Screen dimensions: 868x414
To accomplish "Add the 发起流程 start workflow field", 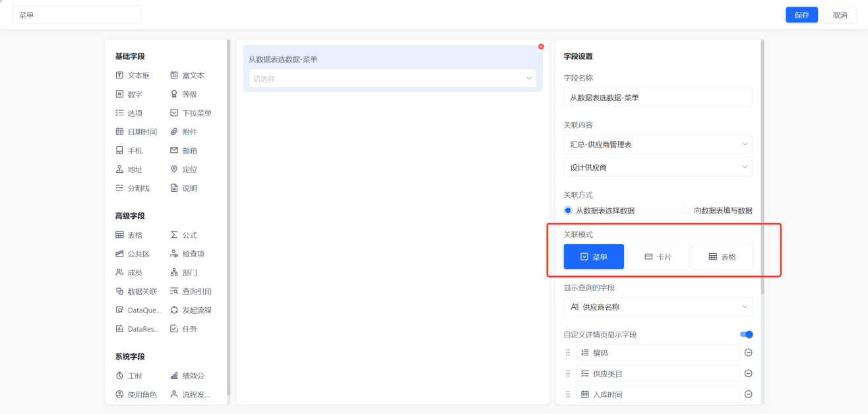I will point(191,310).
